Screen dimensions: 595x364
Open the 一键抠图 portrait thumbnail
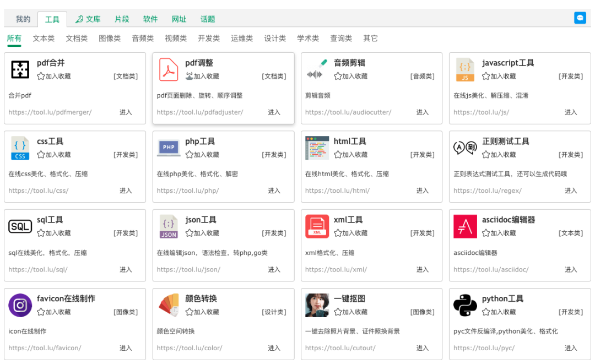[317, 305]
